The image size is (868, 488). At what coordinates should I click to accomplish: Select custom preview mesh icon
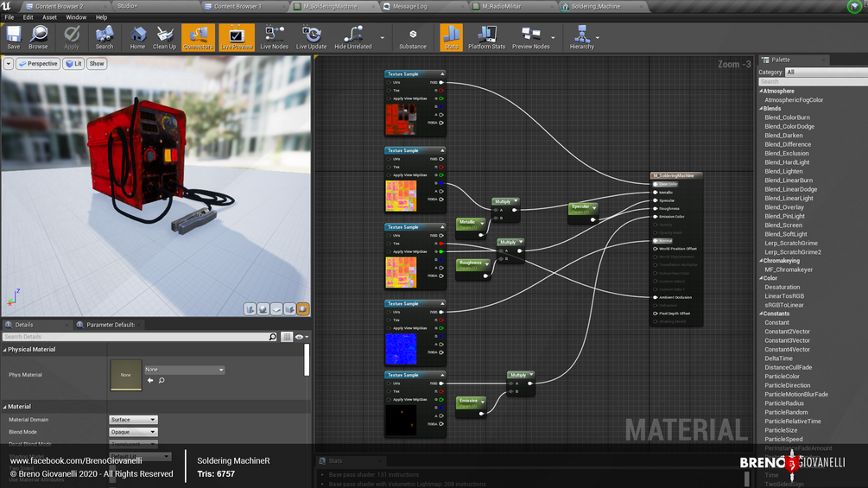point(303,308)
